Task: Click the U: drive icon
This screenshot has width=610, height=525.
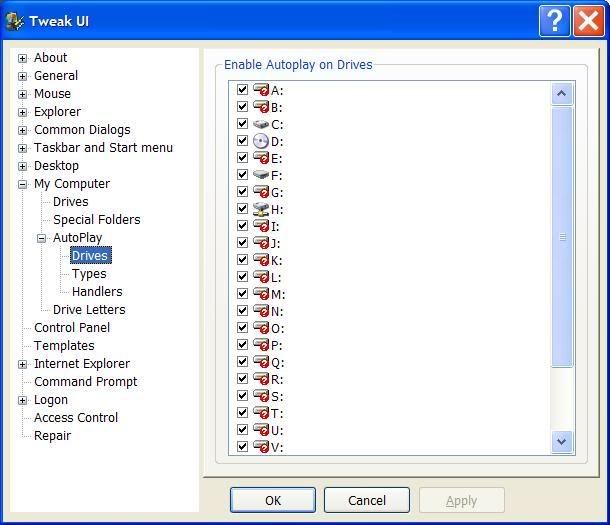Action: (x=261, y=430)
